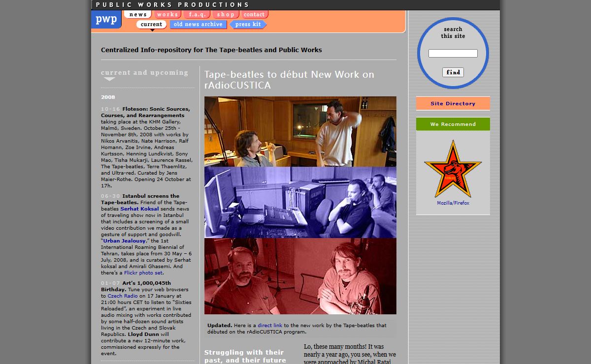Click the Centralized Info-repository heading
This screenshot has width=591, height=364.
point(211,50)
